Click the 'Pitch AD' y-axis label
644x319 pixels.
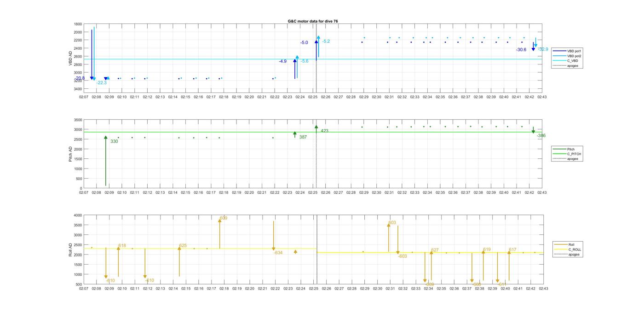tap(70, 154)
